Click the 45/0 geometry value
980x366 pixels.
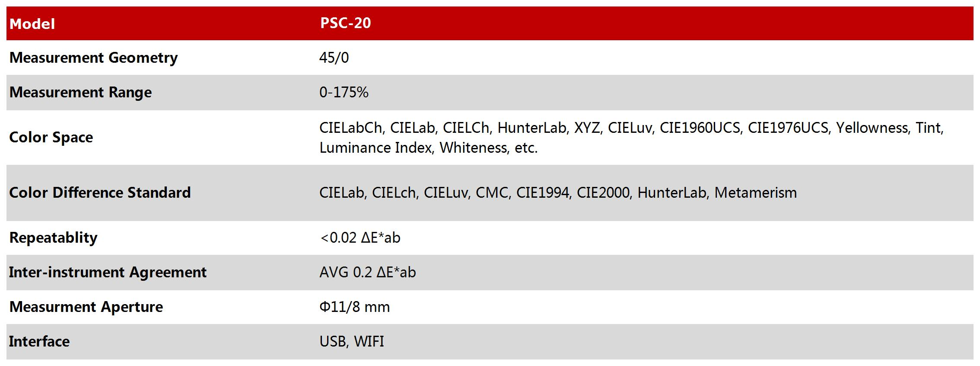(x=334, y=58)
